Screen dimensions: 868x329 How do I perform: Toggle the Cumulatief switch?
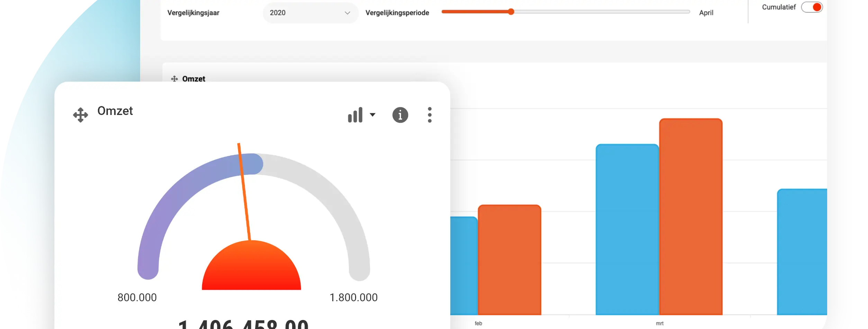click(x=812, y=7)
